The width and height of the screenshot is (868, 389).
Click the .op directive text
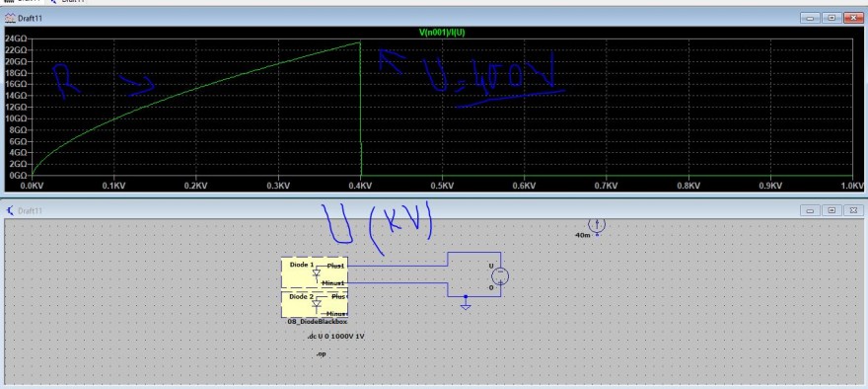tap(322, 353)
